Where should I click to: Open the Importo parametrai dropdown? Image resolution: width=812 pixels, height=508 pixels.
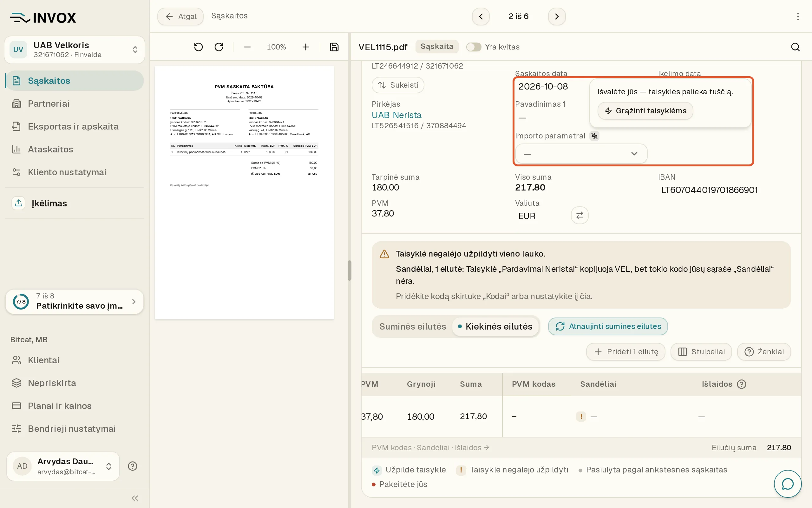[x=581, y=154]
